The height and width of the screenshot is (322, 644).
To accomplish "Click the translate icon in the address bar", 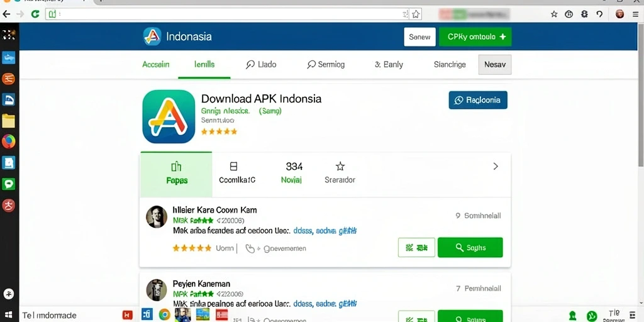I will point(406,14).
